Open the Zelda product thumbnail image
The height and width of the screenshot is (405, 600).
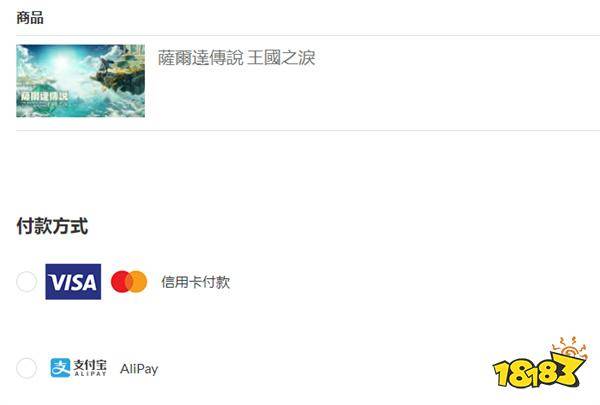80,81
